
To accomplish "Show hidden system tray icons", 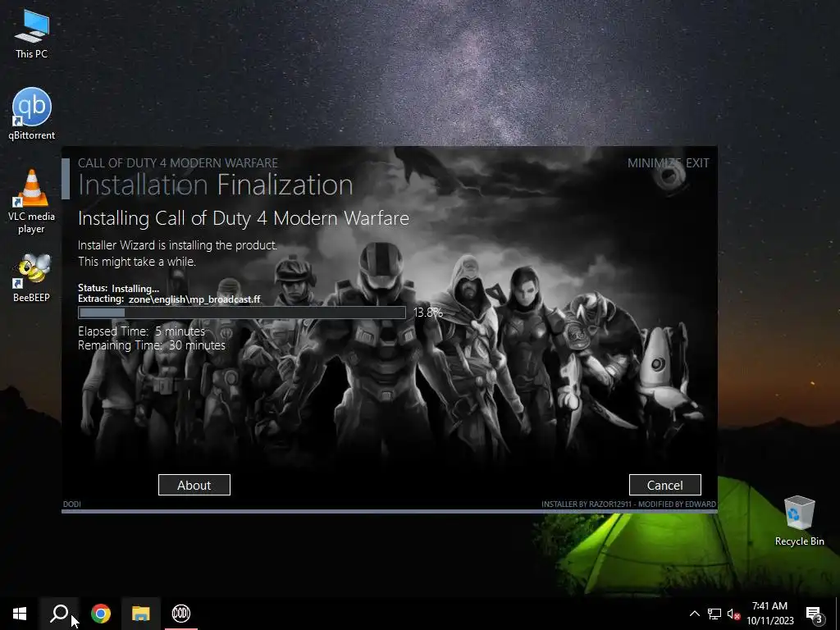I will pos(694,614).
